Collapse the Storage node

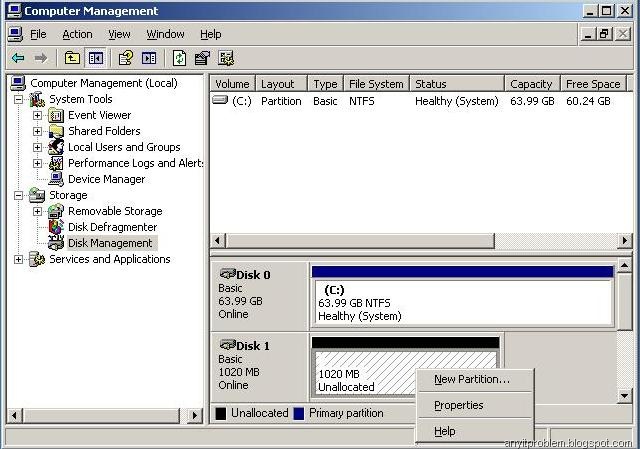[x=18, y=195]
